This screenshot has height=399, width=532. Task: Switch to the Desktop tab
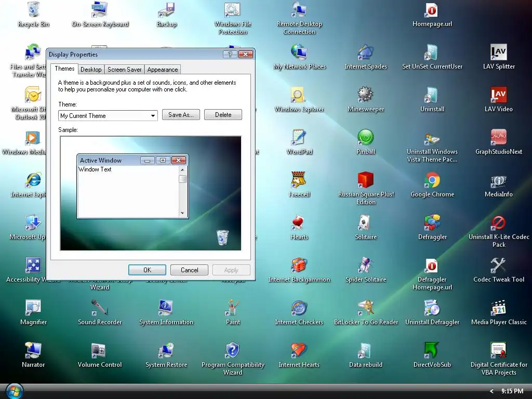tap(91, 70)
